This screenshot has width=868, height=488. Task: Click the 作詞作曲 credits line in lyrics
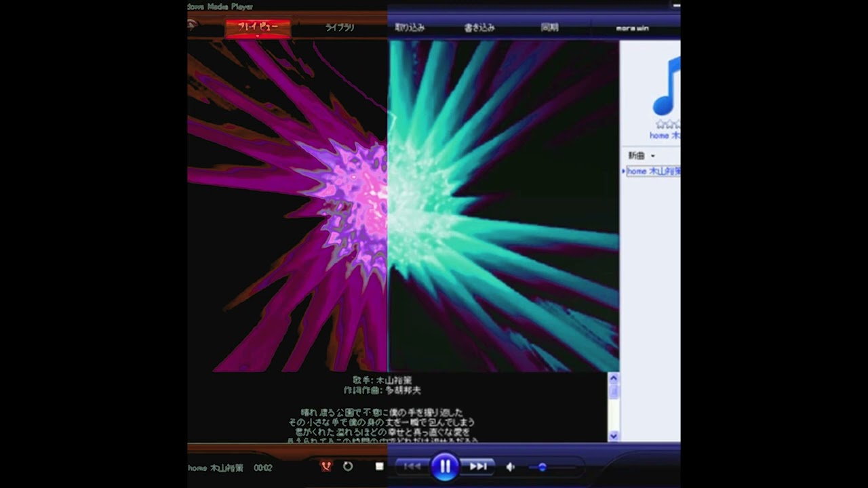pos(382,390)
